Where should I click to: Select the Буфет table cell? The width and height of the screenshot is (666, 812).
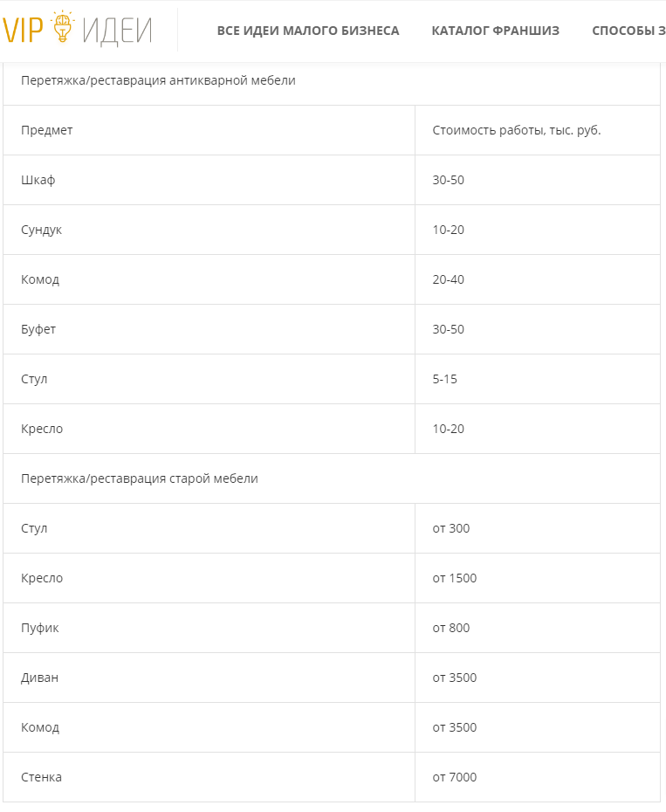click(x=38, y=329)
